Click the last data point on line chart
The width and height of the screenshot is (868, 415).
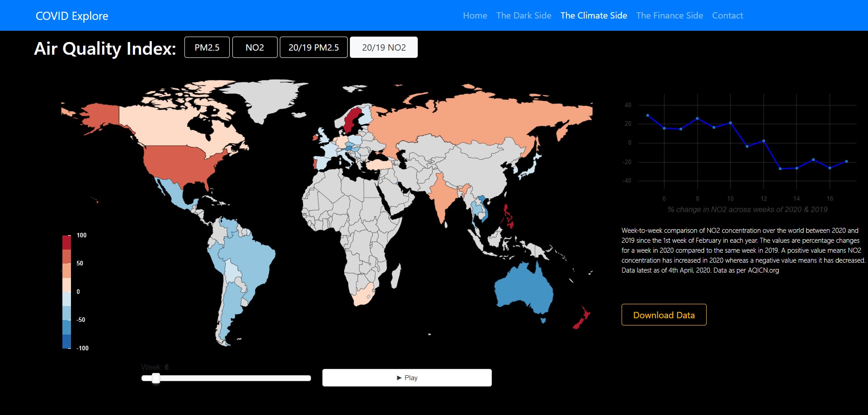(x=846, y=161)
